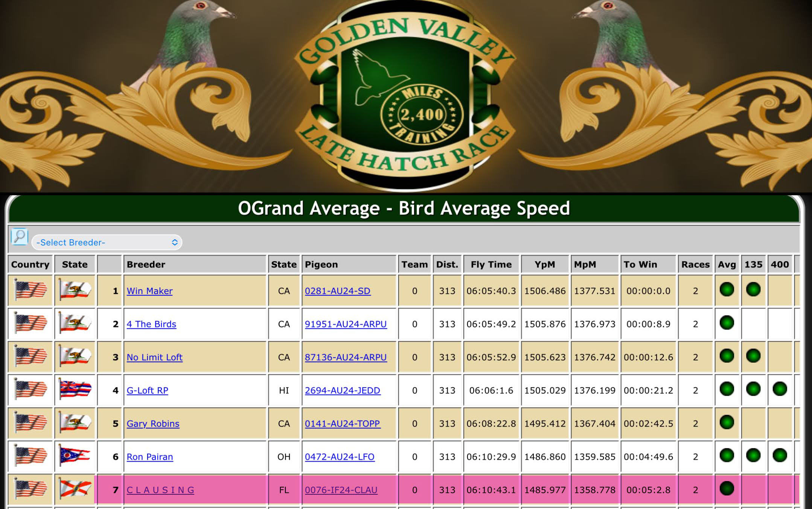Open the Select Breeder dropdown

click(107, 242)
